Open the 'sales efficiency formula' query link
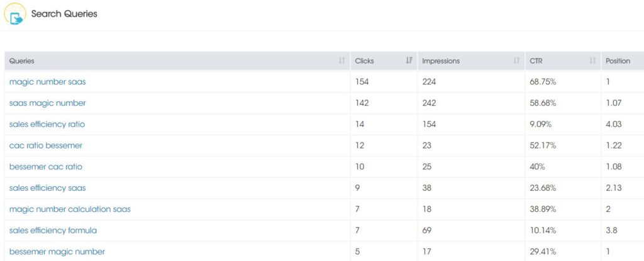The width and height of the screenshot is (644, 261). (x=53, y=231)
